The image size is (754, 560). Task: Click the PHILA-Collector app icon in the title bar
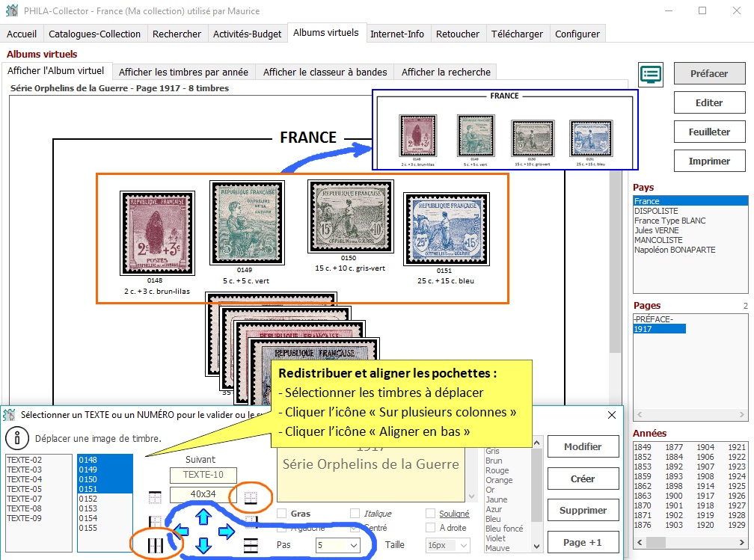(x=12, y=10)
